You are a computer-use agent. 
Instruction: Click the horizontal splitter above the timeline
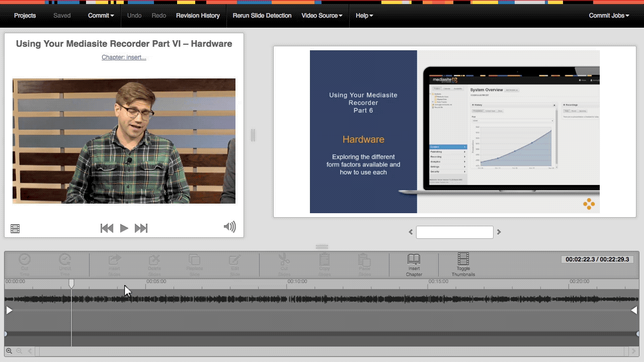coord(322,247)
